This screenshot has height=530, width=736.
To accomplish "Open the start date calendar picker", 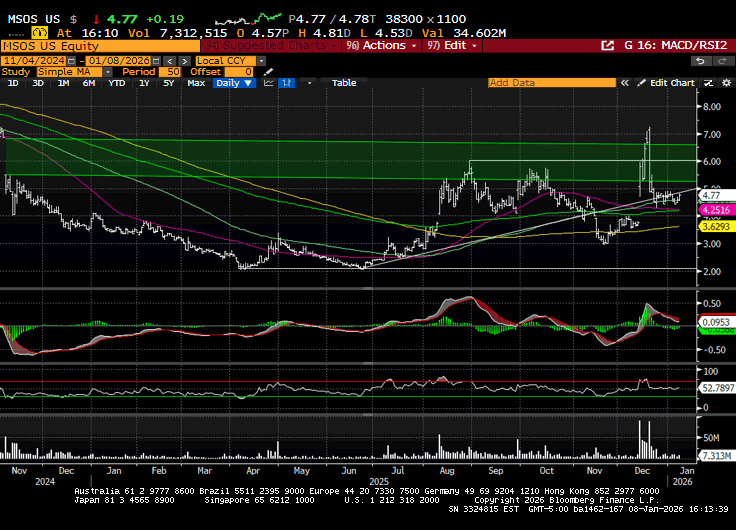I will tap(71, 61).
